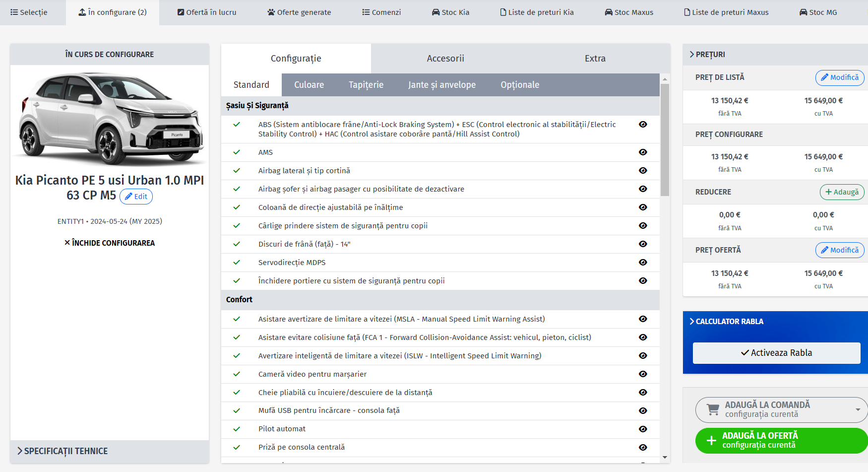Click the plus icon on ADAUGĂ LA OFERTĂ

pos(711,441)
